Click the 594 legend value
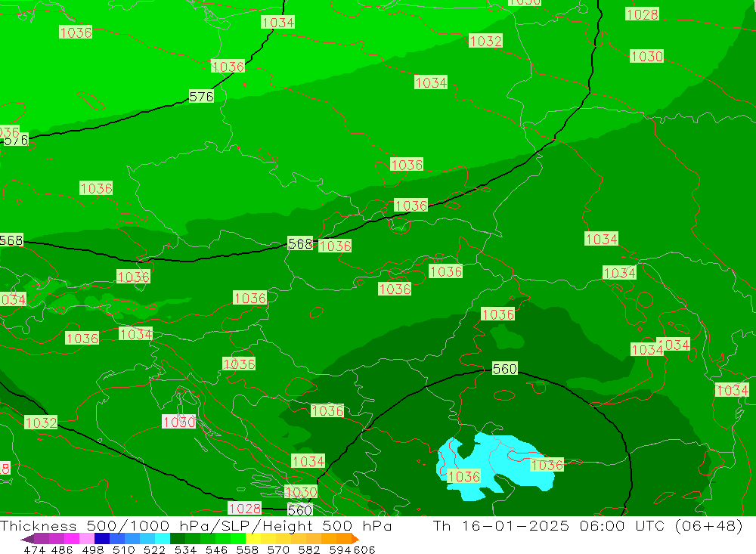Image resolution: width=756 pixels, height=554 pixels. [339, 549]
